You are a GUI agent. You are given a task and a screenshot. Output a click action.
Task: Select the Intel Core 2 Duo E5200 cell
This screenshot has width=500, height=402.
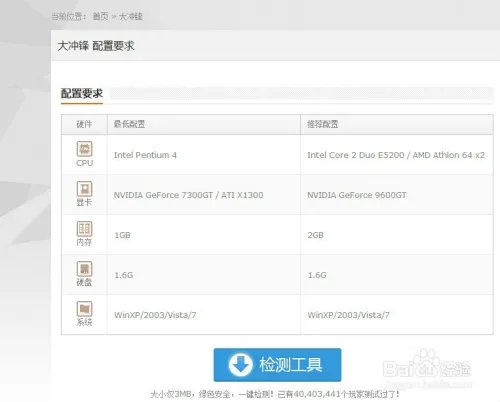(397, 155)
